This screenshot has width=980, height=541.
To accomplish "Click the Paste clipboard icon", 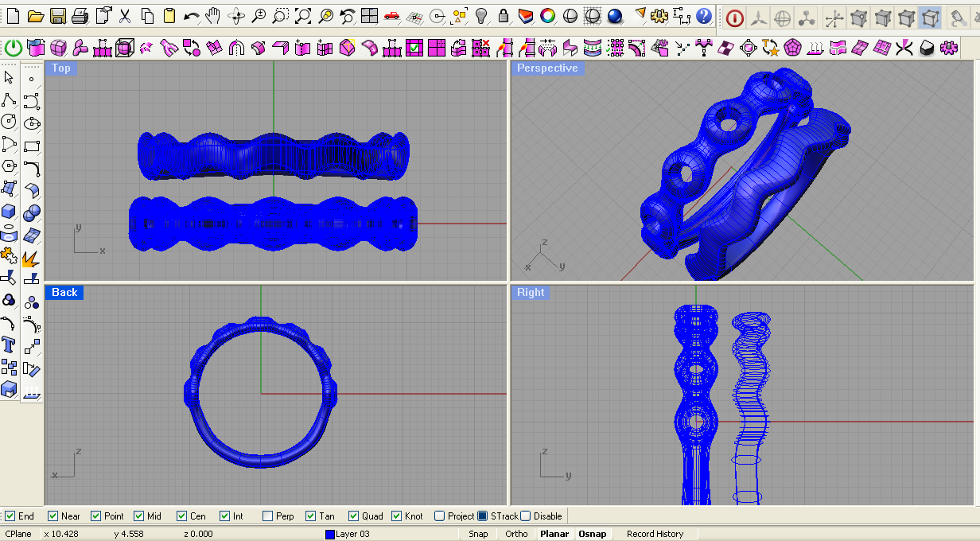I will pyautogui.click(x=169, y=15).
